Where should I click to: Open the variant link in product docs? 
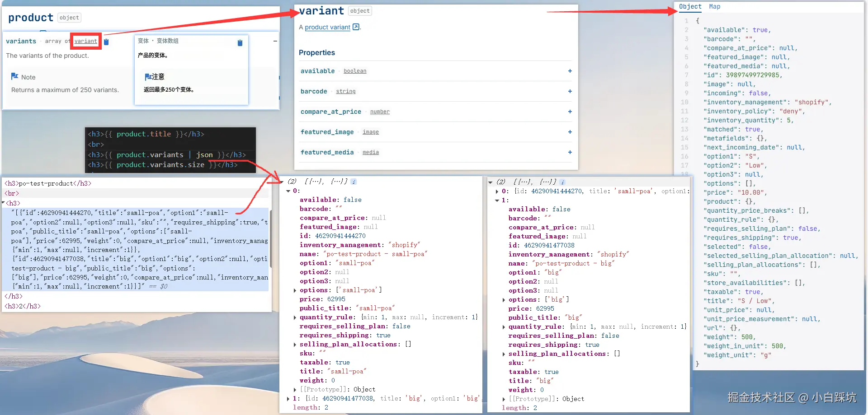click(x=86, y=41)
